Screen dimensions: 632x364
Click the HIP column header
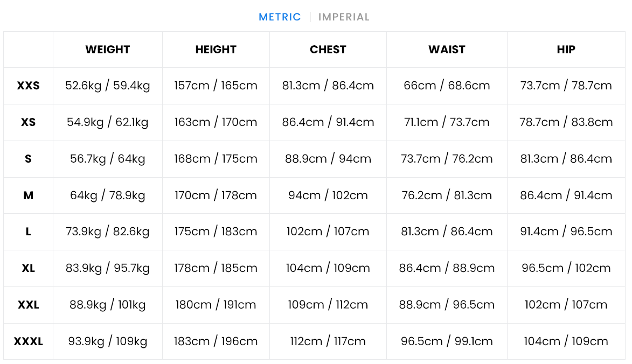[566, 50]
